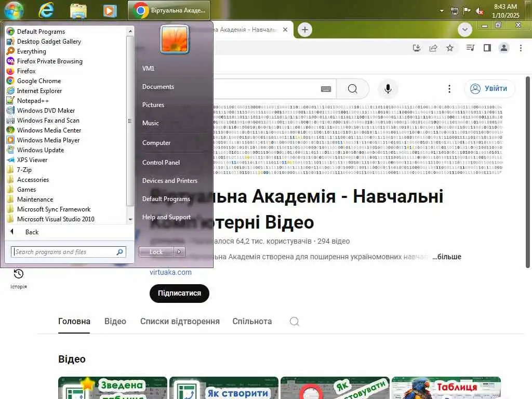Select the Chrome taskbar window button

169,10
